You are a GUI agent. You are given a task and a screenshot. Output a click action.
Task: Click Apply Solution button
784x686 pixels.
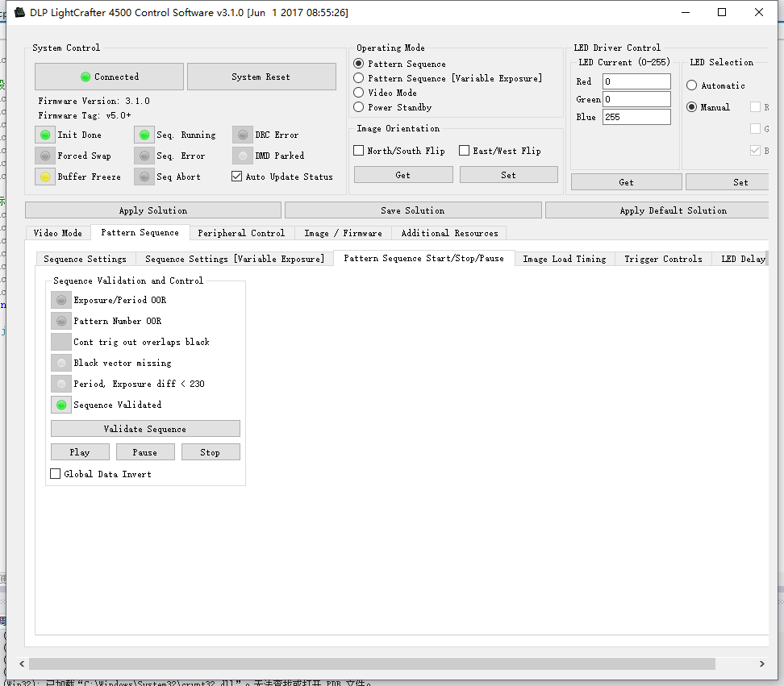click(x=153, y=210)
